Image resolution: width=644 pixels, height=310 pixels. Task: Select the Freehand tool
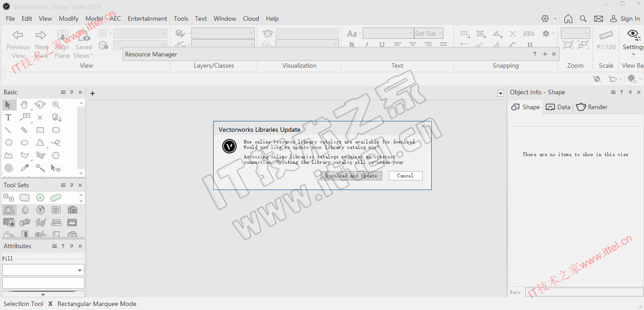56,143
